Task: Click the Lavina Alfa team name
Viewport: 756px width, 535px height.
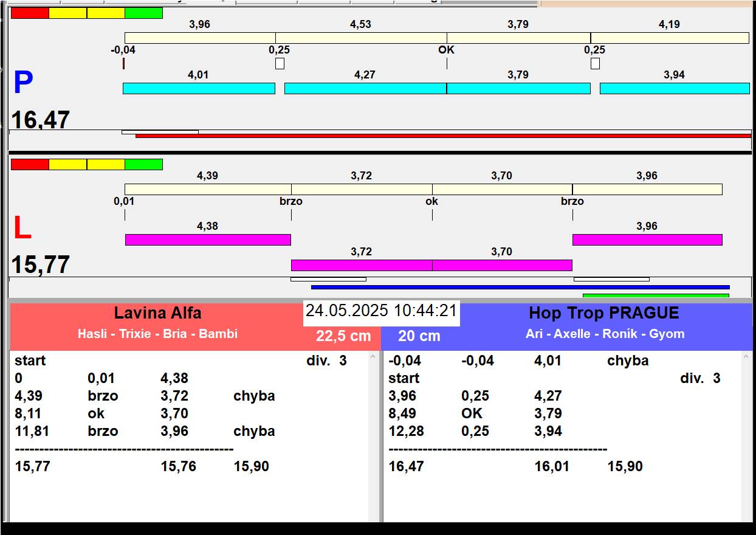Action: [x=157, y=313]
